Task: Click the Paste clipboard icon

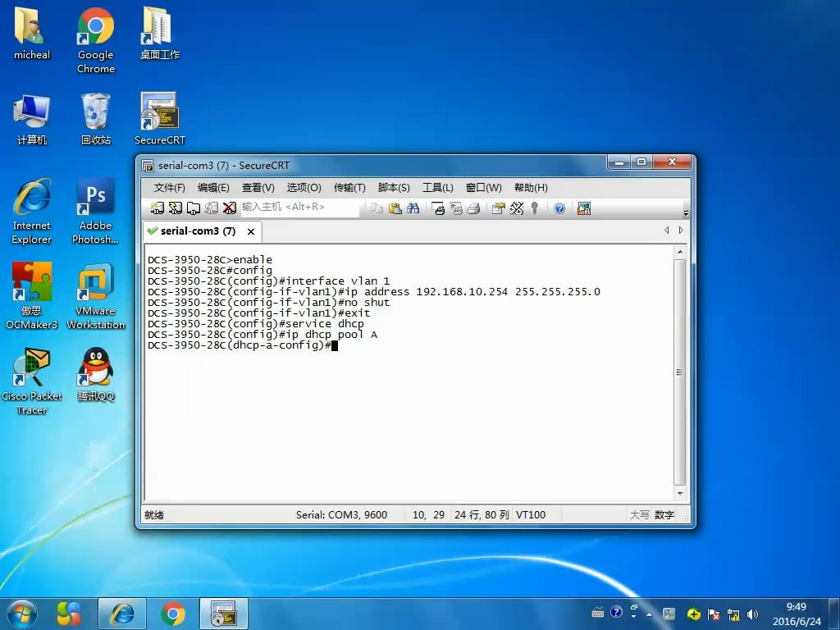Action: pos(395,208)
